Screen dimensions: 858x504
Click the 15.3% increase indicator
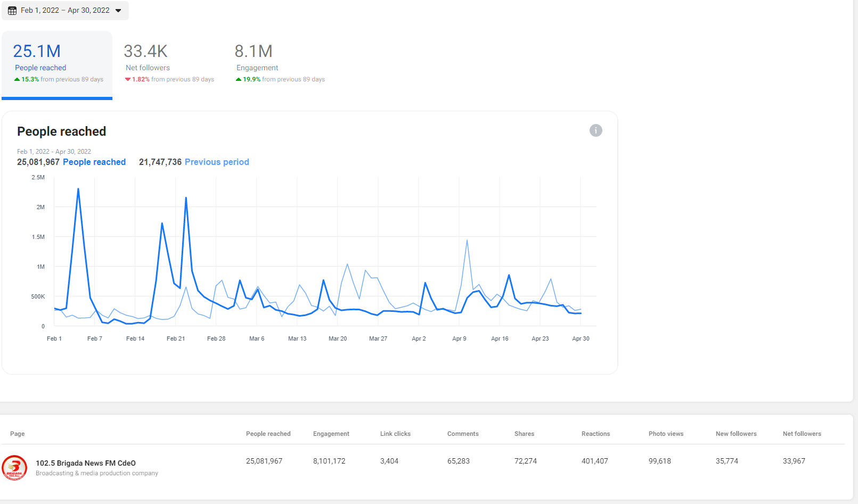click(27, 79)
